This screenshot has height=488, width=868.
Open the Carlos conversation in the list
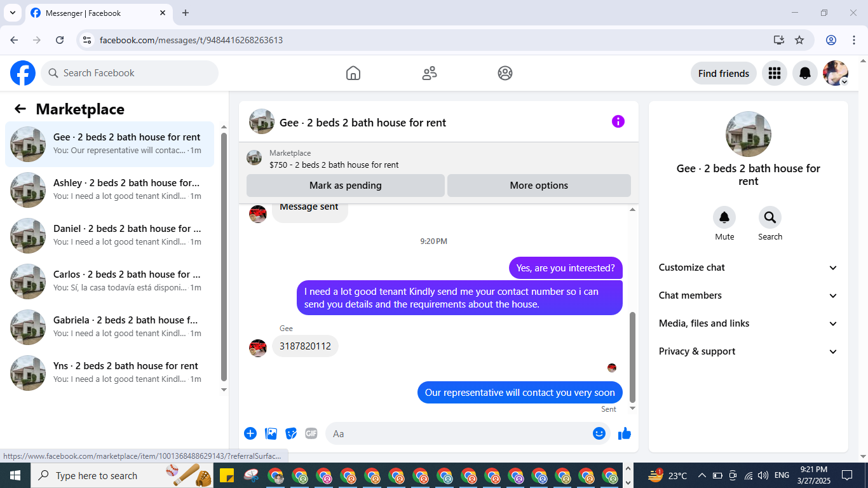pos(109,281)
